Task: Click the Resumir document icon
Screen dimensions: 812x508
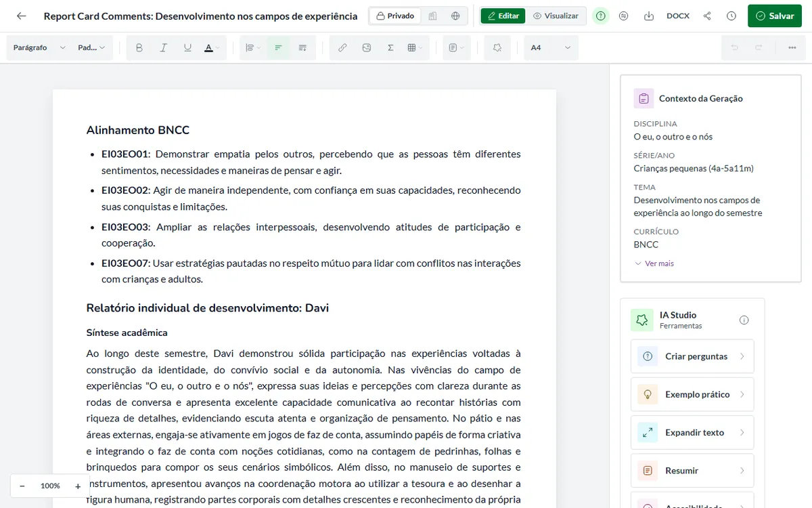Action: pyautogui.click(x=648, y=470)
